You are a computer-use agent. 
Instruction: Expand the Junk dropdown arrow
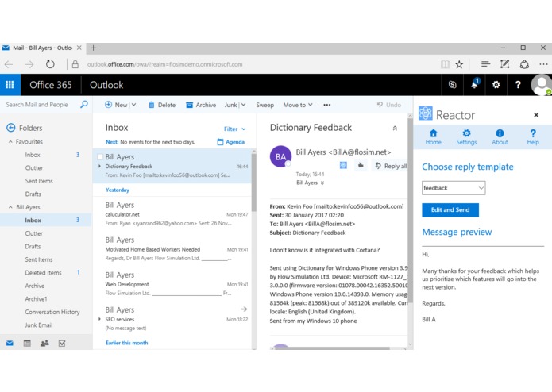[x=243, y=105]
